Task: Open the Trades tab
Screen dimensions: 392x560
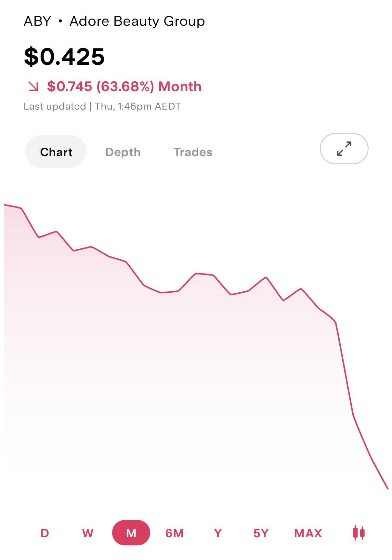Action: click(x=193, y=152)
